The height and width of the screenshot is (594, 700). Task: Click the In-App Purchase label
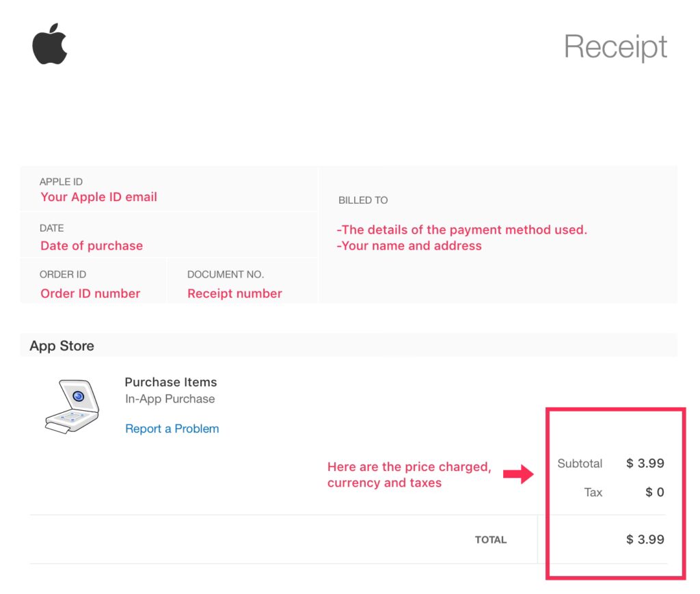click(x=170, y=399)
